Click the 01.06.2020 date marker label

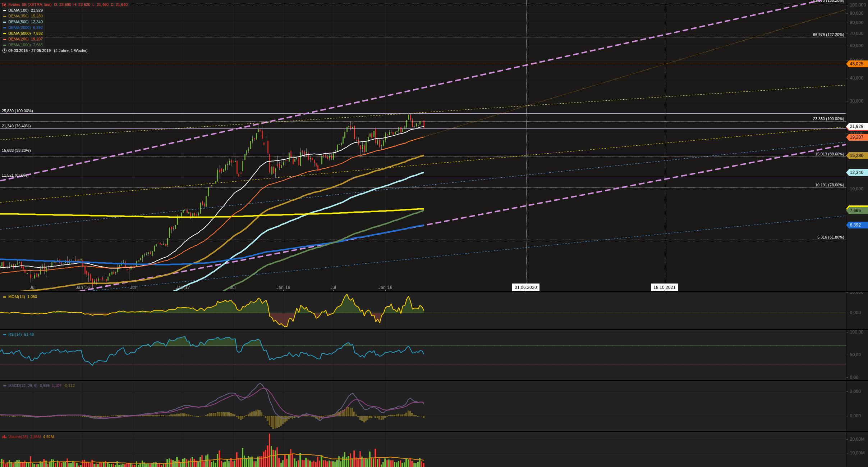525,287
